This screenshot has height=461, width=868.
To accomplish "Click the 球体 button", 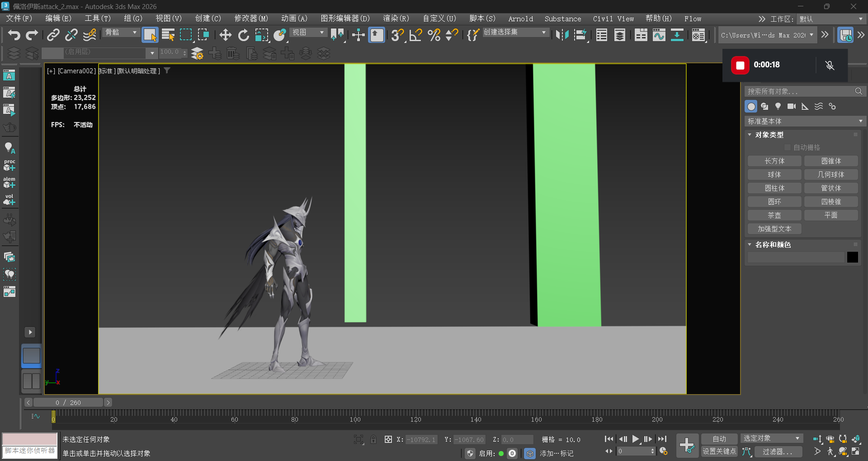I will click(774, 174).
